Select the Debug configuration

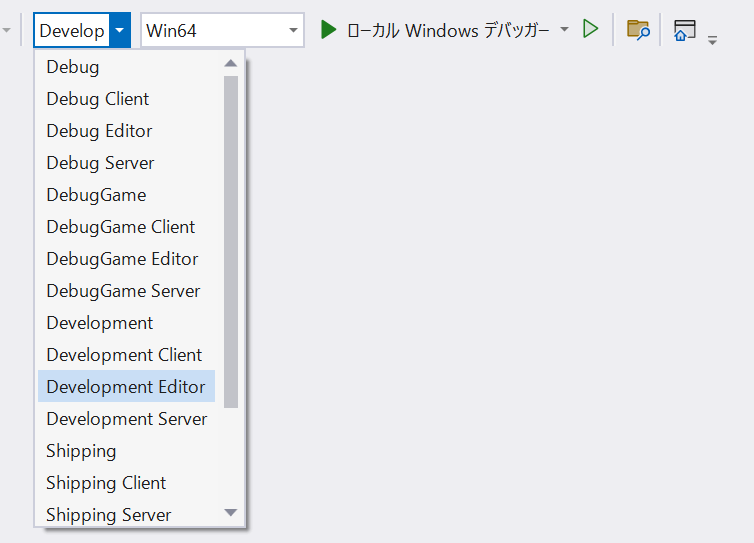coord(126,67)
